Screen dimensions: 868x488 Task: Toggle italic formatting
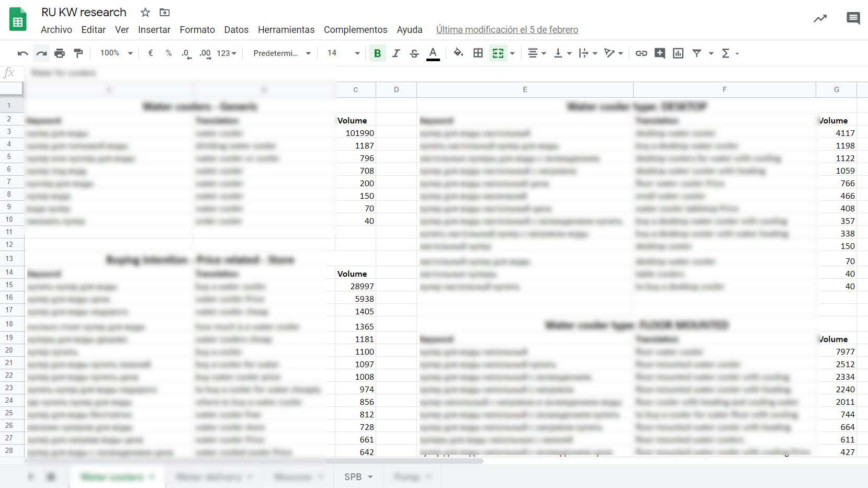(396, 53)
